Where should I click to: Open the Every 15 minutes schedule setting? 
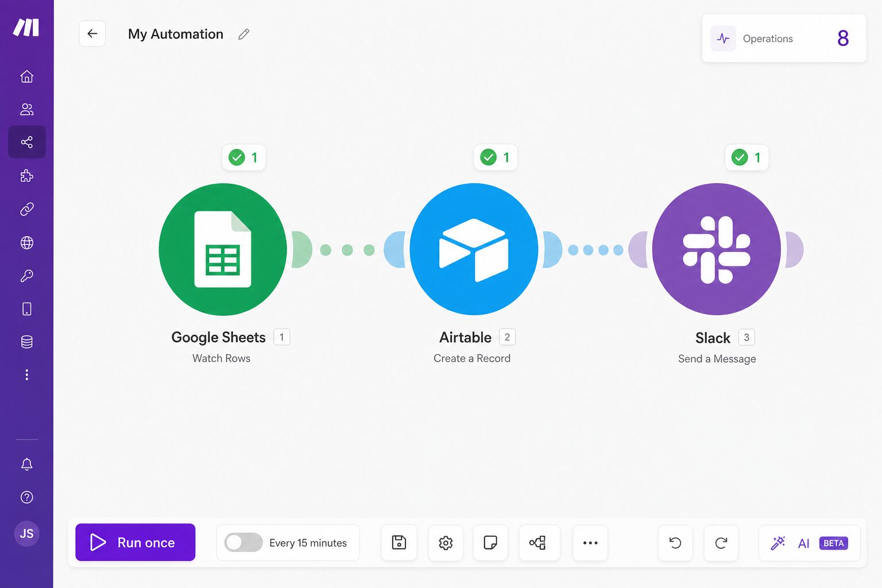(x=308, y=543)
